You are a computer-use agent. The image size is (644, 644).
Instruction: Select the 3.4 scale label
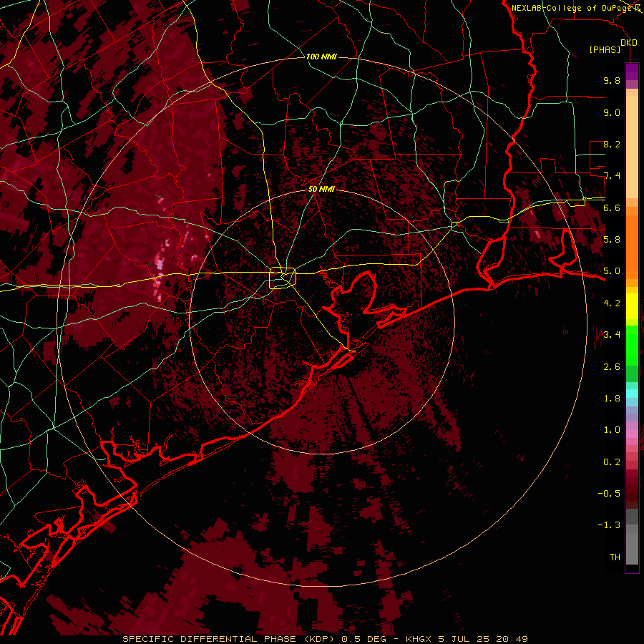(612, 335)
